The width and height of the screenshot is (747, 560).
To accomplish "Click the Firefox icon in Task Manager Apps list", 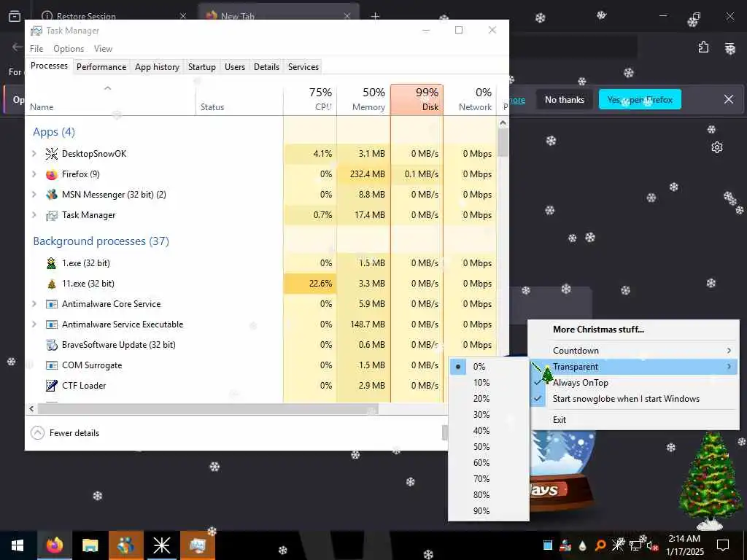I will point(52,174).
